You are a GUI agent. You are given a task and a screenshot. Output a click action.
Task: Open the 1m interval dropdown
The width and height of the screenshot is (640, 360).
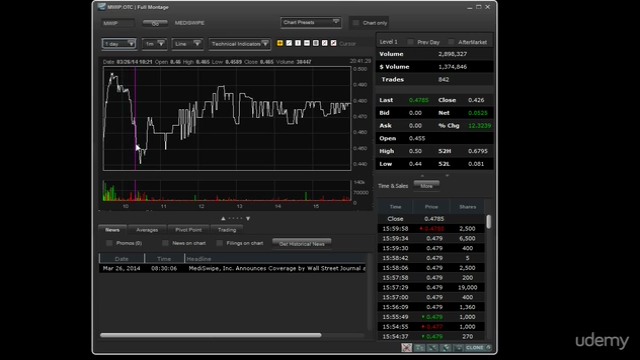point(154,44)
